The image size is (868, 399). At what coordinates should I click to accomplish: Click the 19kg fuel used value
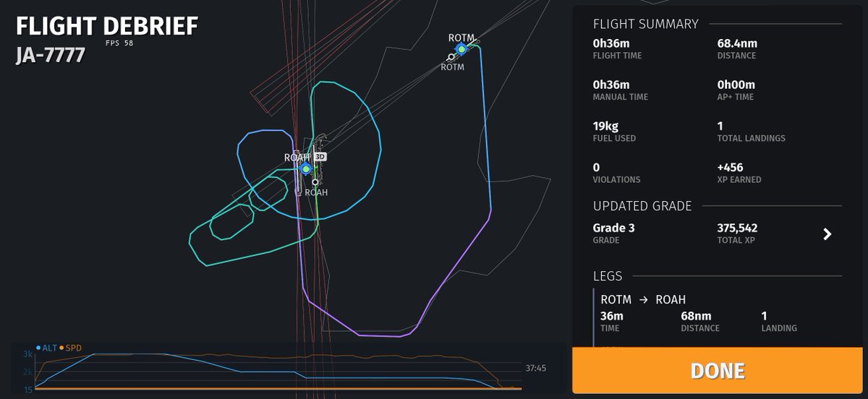coord(605,126)
